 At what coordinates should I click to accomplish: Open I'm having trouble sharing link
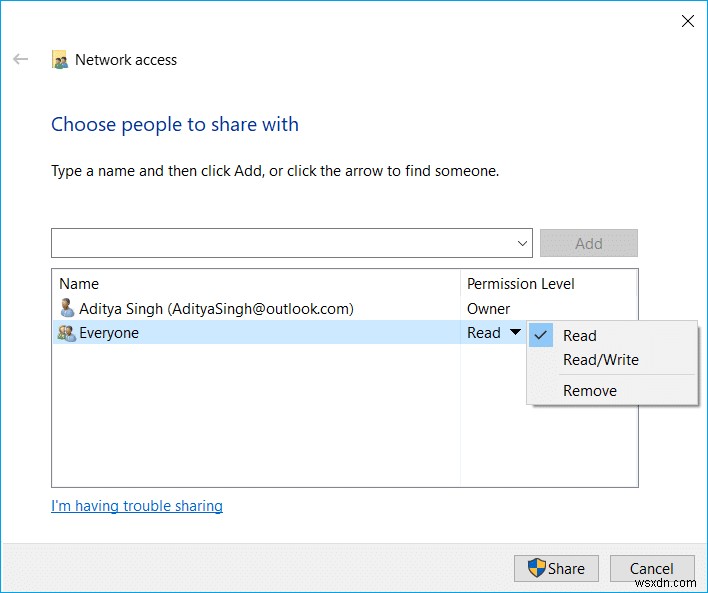click(137, 506)
